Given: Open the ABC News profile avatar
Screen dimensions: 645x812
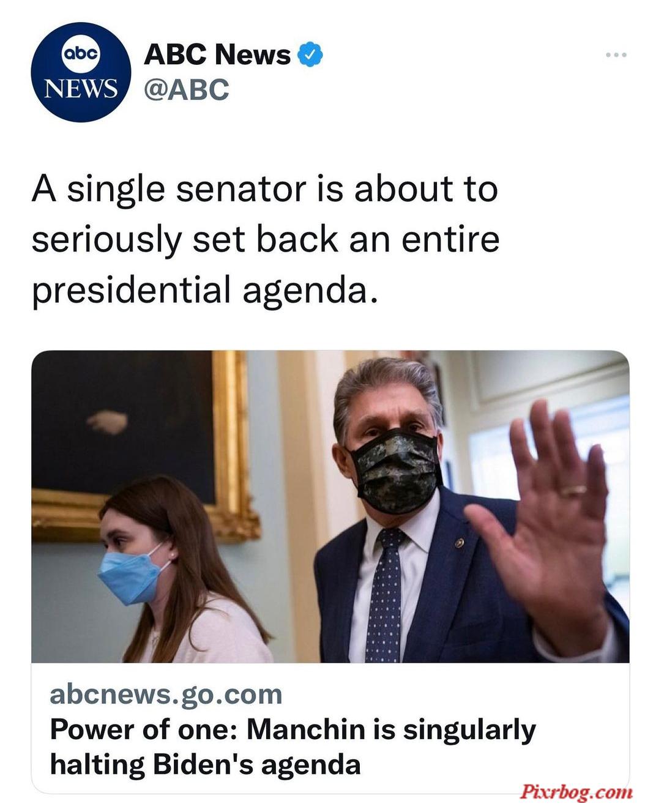Looking at the screenshot, I should tap(81, 72).
